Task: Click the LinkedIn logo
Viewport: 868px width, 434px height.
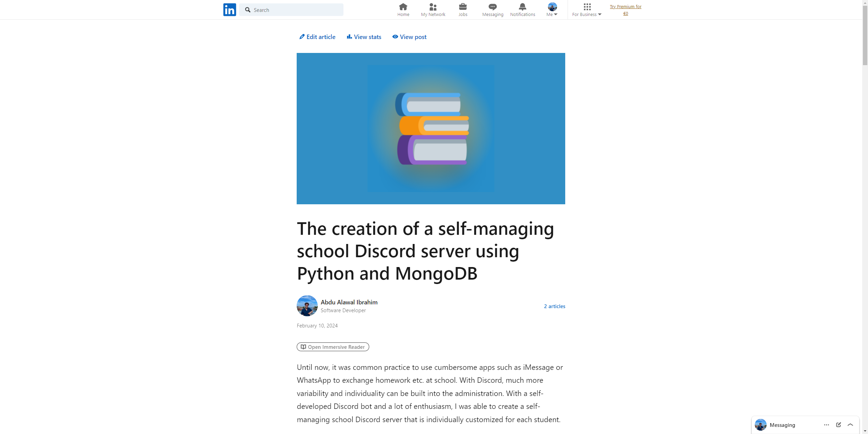Action: point(230,10)
